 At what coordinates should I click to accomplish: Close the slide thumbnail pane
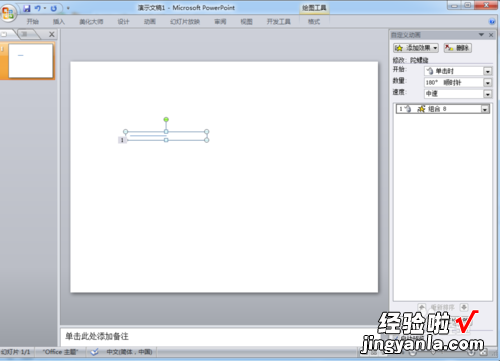point(52,34)
